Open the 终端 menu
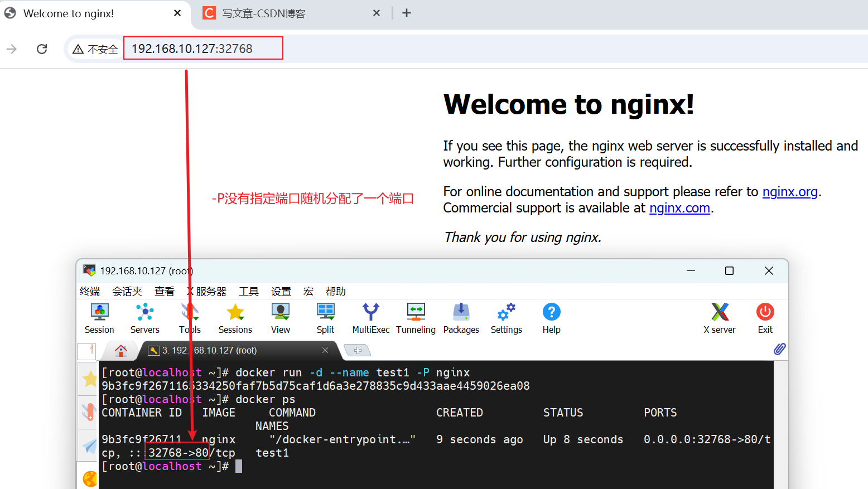Screen dimensions: 868x489 pyautogui.click(x=90, y=291)
